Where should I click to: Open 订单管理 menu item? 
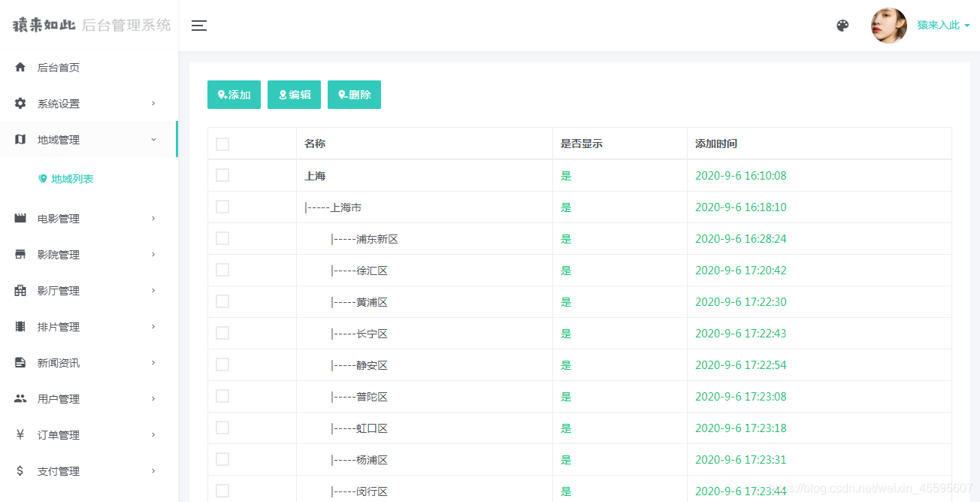89,435
